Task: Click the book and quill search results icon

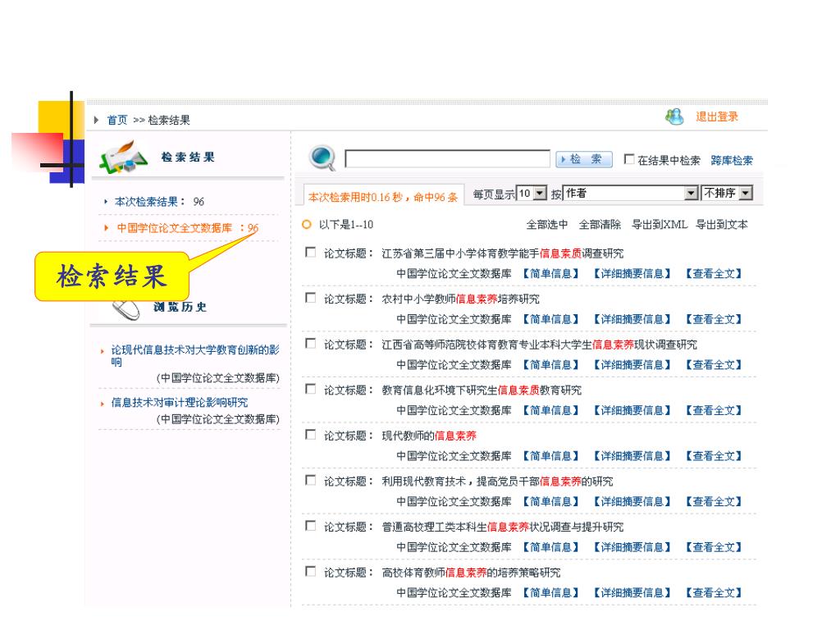Action: click(x=123, y=157)
